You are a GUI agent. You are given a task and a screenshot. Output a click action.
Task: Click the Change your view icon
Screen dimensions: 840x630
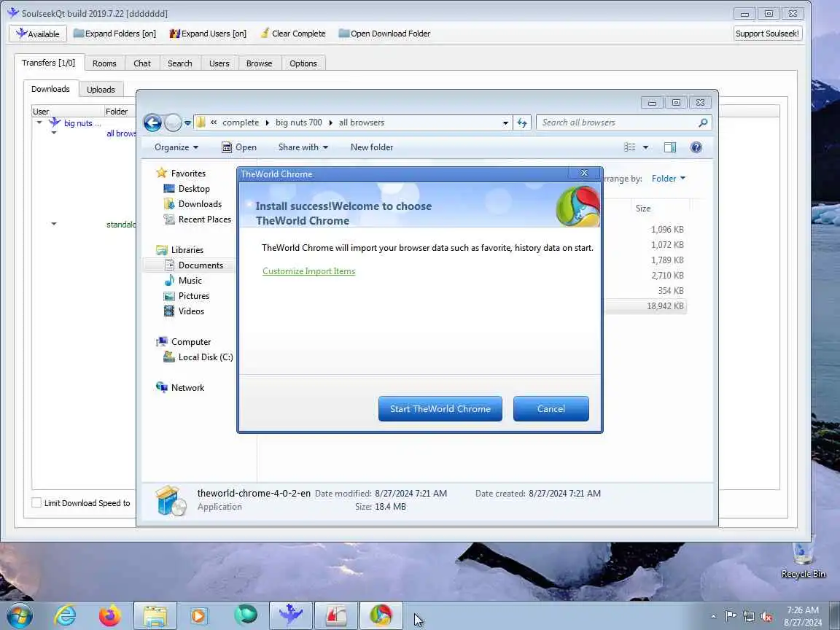coord(630,147)
